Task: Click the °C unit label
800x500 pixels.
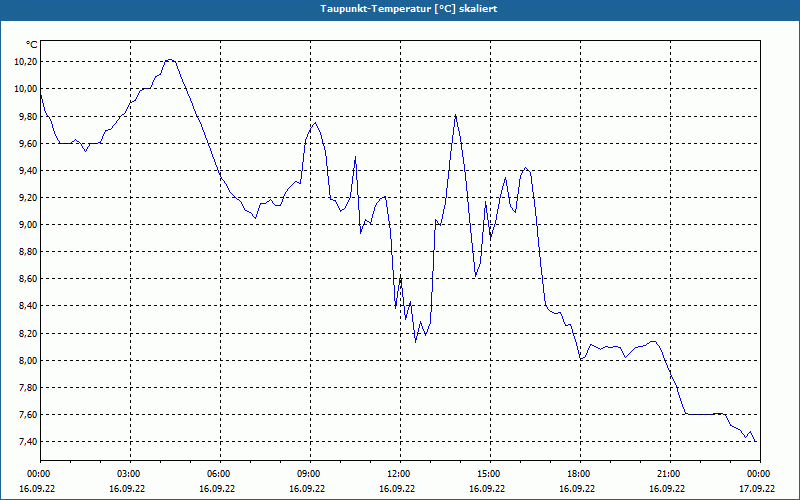Action: pos(32,45)
